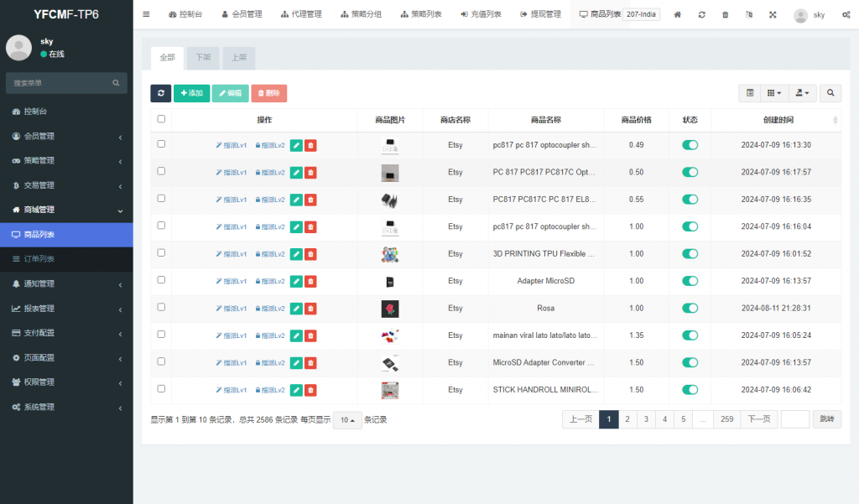Go to page 3 in pagination
This screenshot has height=504, width=859.
(x=646, y=419)
